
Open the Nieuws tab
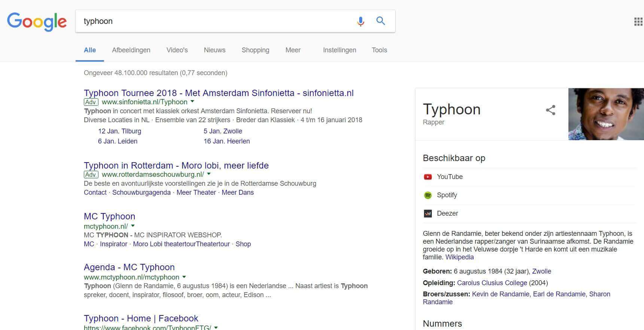pyautogui.click(x=214, y=50)
